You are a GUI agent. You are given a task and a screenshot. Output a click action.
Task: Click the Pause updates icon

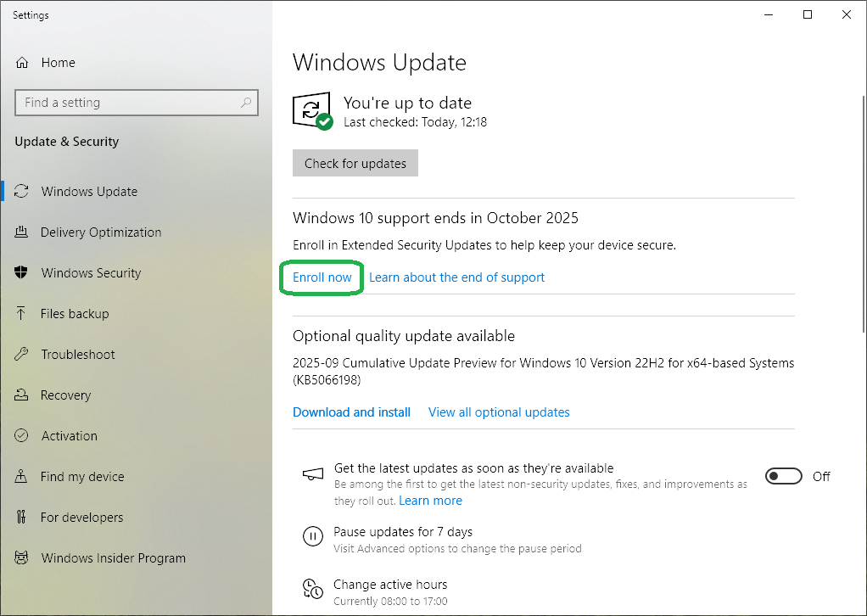pos(313,536)
